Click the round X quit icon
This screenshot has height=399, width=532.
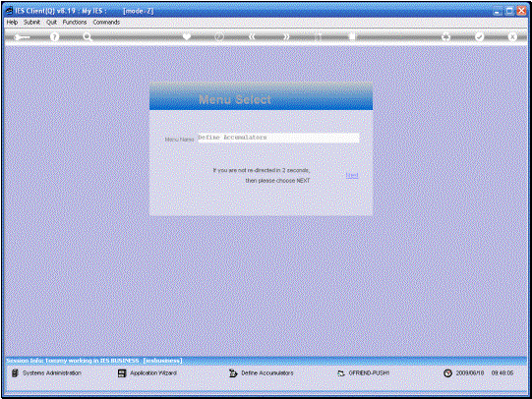pos(512,36)
